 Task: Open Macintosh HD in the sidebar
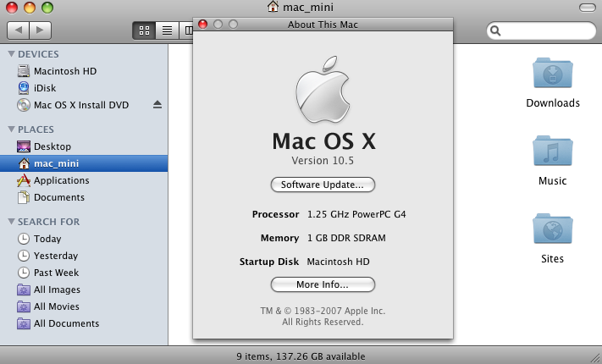tap(84, 71)
